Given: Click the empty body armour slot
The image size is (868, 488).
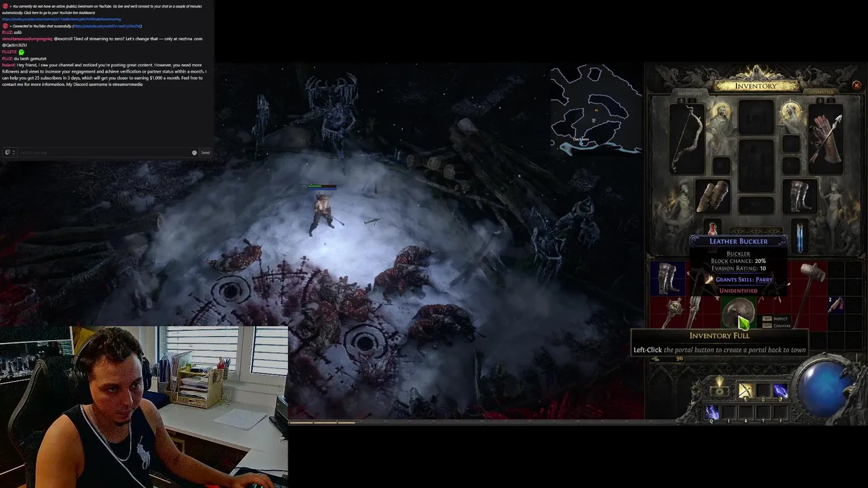Looking at the screenshot, I should click(x=756, y=165).
